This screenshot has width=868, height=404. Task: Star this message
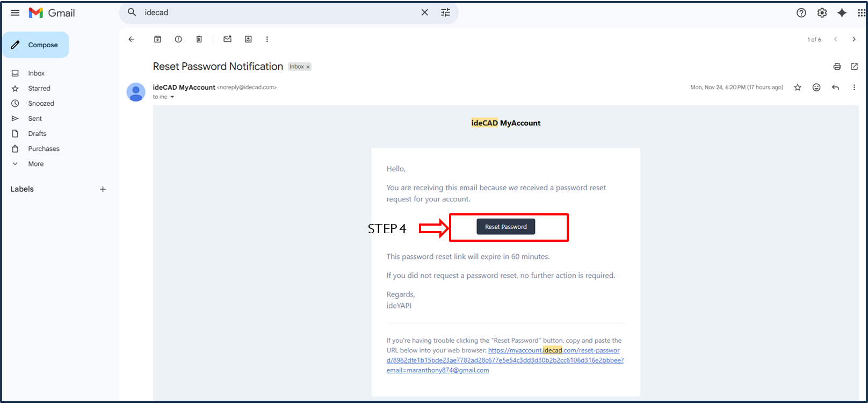(x=798, y=88)
